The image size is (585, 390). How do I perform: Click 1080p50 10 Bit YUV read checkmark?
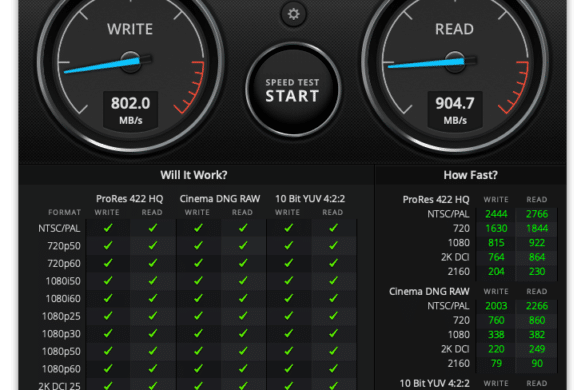click(334, 350)
